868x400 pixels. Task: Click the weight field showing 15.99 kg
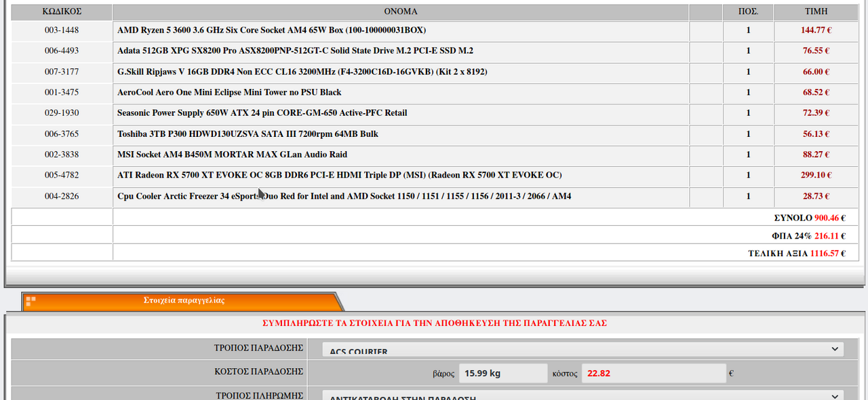coord(503,374)
